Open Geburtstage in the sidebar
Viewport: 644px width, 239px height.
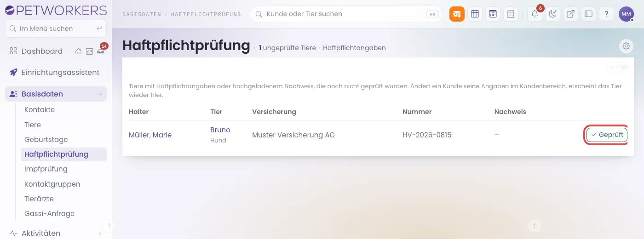[x=46, y=139]
